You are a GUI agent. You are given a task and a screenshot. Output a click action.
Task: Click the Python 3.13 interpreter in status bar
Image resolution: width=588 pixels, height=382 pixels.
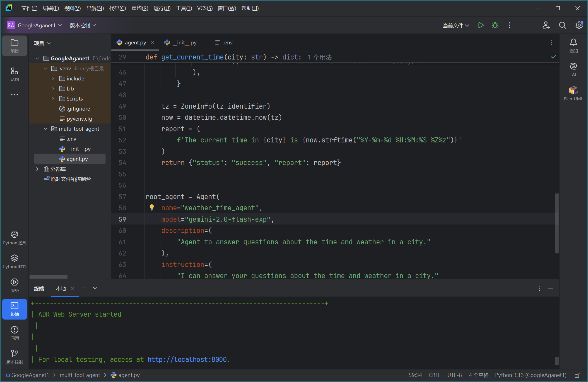pyautogui.click(x=531, y=375)
